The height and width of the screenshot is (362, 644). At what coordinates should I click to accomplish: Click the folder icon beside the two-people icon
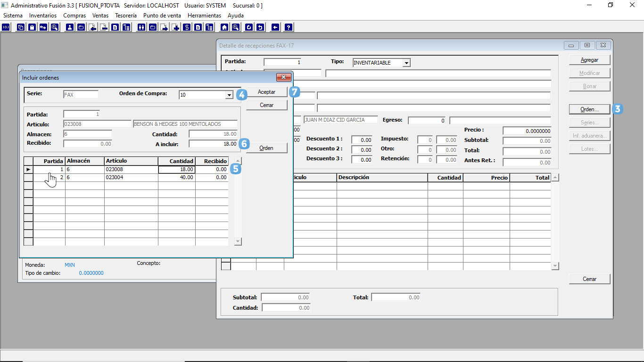pos(153,27)
